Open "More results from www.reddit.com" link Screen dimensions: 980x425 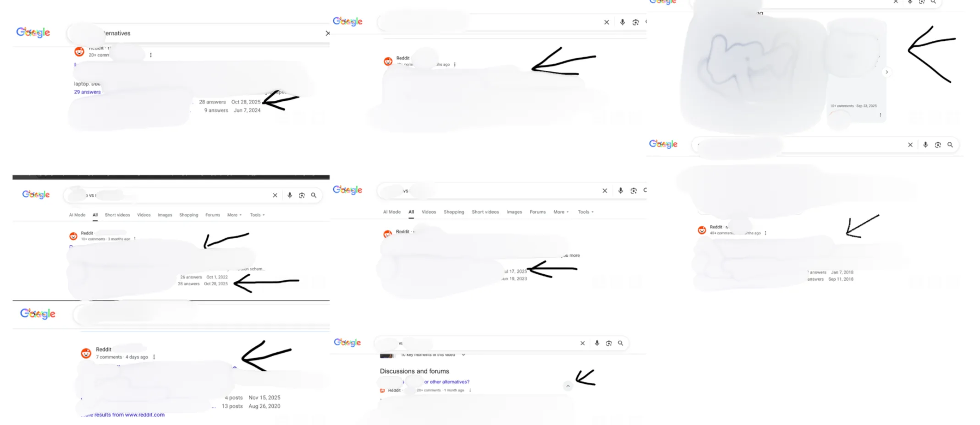click(124, 415)
